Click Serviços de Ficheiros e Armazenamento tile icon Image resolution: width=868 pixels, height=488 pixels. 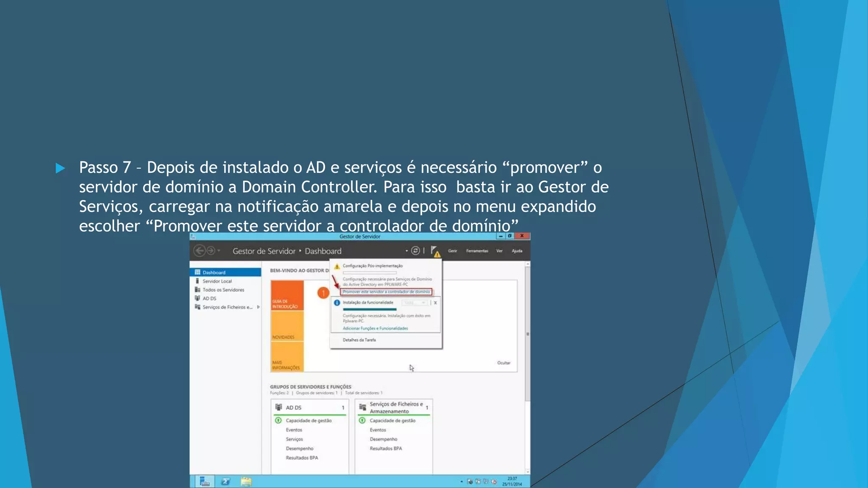(362, 407)
